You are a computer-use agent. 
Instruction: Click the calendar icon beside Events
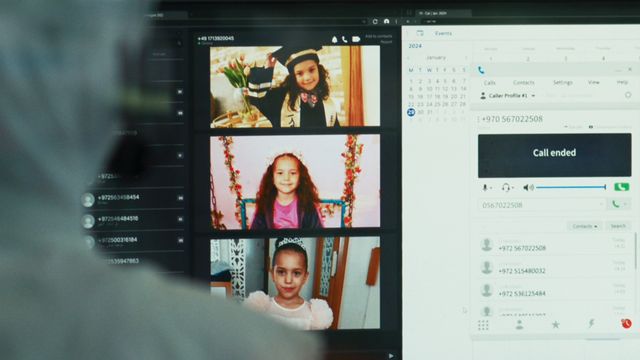click(x=420, y=33)
